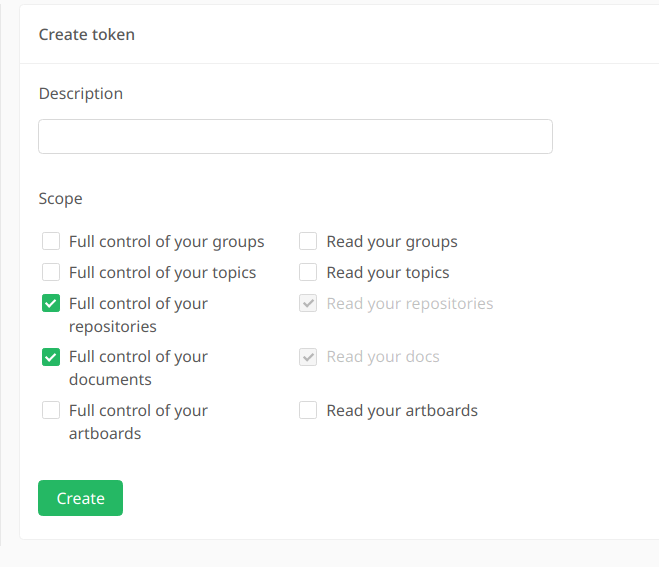The height and width of the screenshot is (567, 659).
Task: Click the disabled Read your repositories checkbox
Action: pos(308,303)
